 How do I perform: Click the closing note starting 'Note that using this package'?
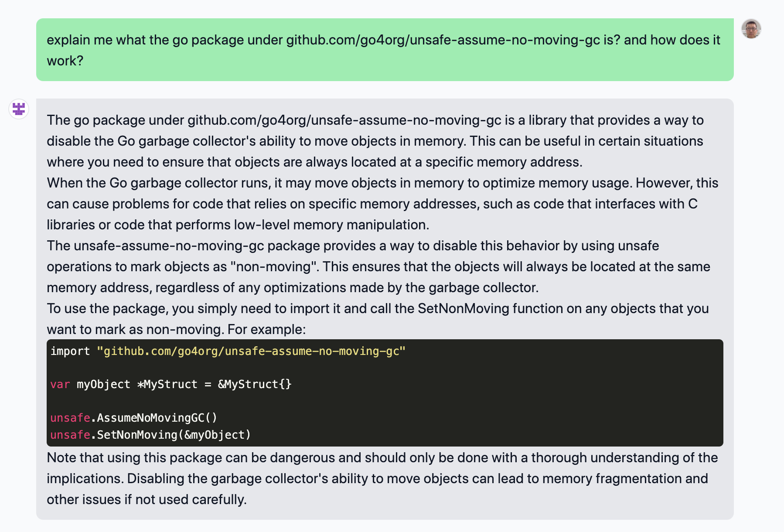point(382,478)
